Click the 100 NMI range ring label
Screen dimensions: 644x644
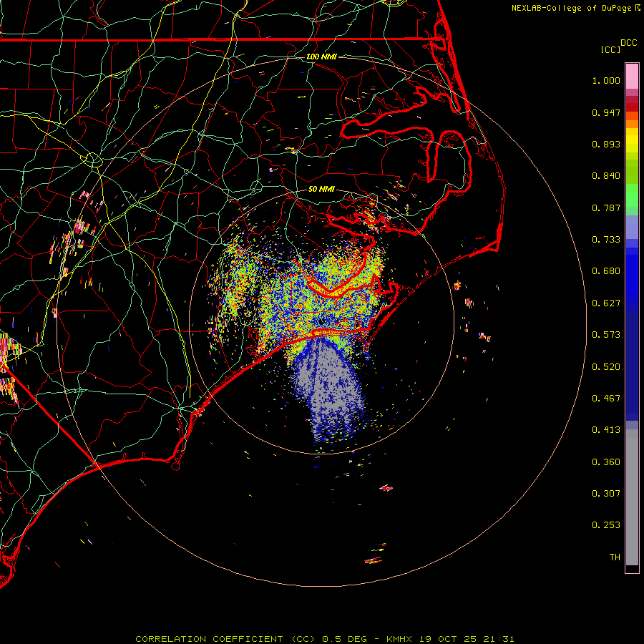(321, 57)
